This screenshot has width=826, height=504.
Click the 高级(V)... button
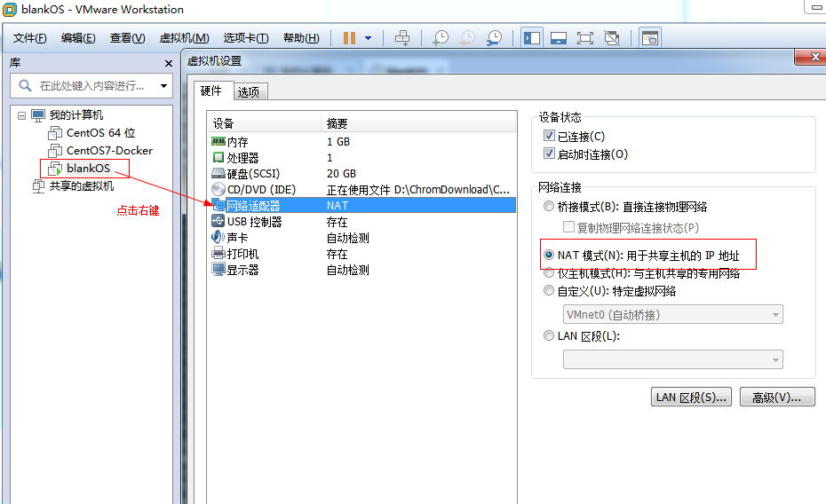777,398
